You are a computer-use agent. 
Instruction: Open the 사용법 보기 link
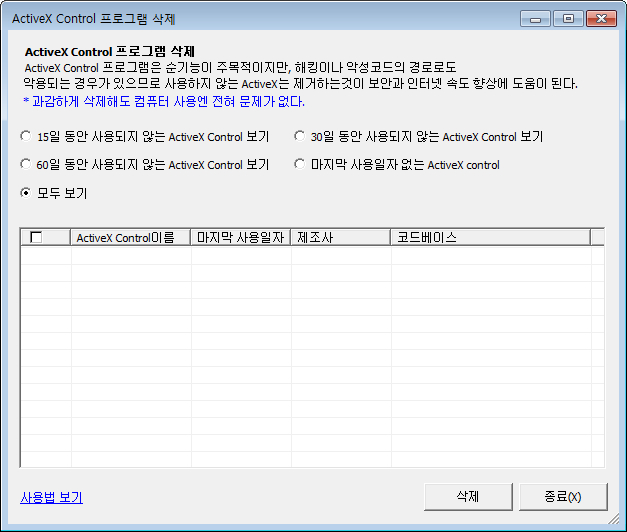click(52, 497)
